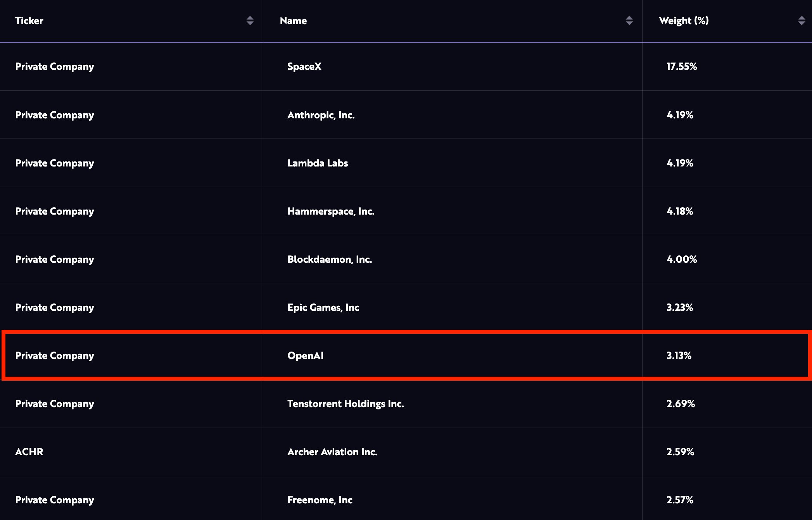Image resolution: width=812 pixels, height=520 pixels.
Task: Sort table by the Ticker column icon
Action: click(x=250, y=21)
